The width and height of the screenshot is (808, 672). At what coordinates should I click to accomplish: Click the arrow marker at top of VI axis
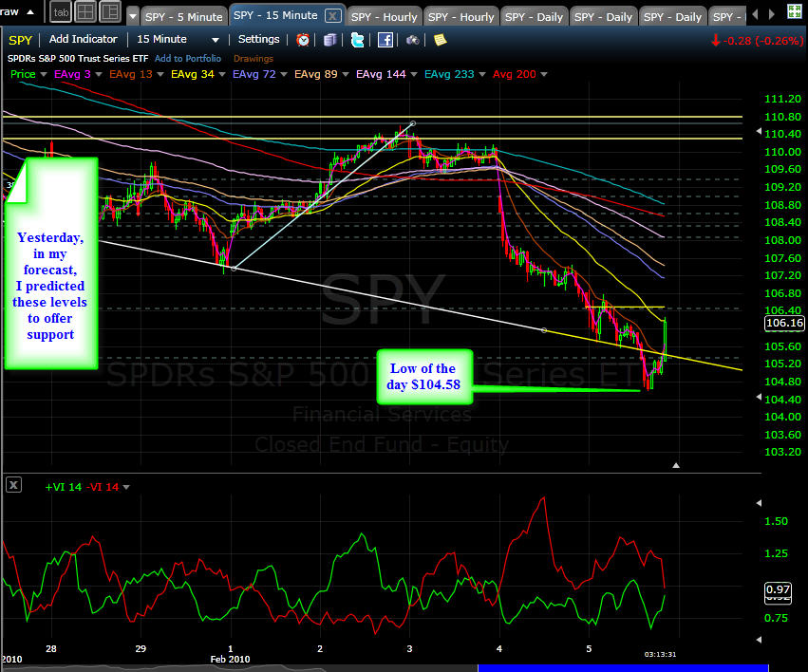759,503
